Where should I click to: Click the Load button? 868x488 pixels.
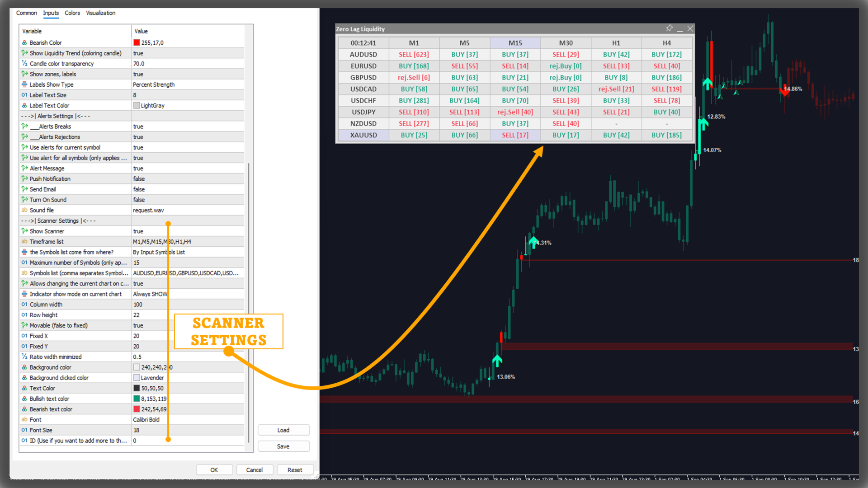click(x=283, y=430)
